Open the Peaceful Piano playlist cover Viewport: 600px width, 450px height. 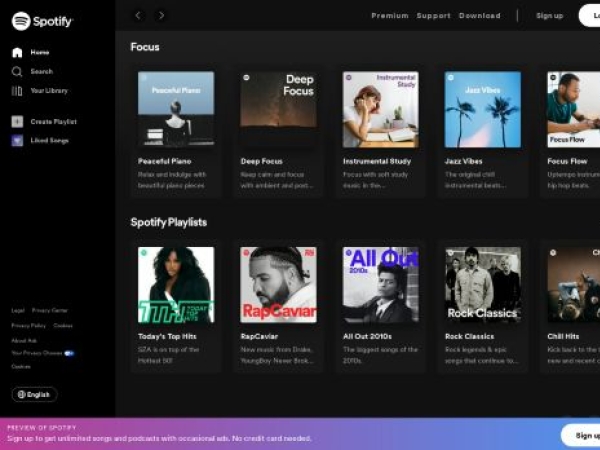click(176, 109)
